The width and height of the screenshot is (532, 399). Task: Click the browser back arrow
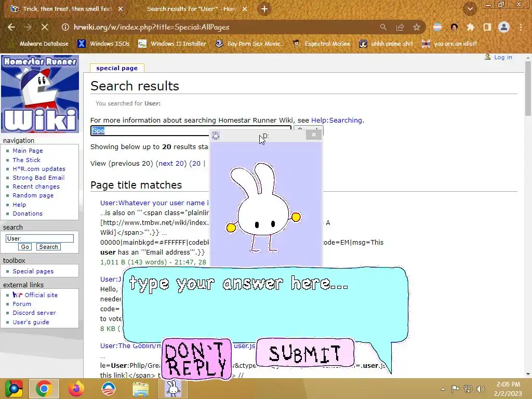click(x=11, y=27)
